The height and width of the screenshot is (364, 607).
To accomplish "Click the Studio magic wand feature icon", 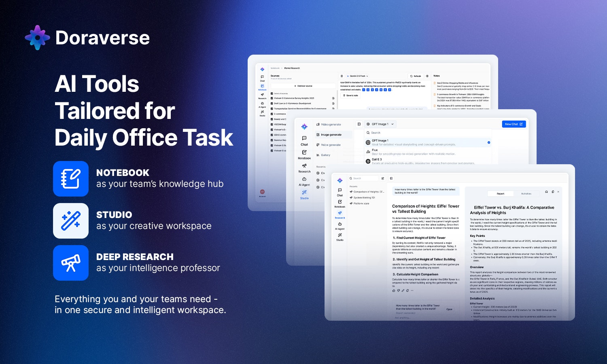I will [71, 221].
